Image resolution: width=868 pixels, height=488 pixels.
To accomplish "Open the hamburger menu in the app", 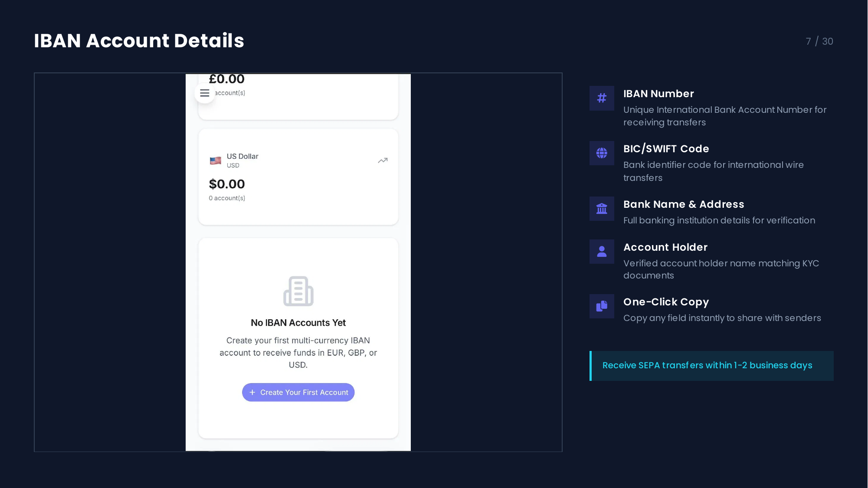I will pos(205,93).
